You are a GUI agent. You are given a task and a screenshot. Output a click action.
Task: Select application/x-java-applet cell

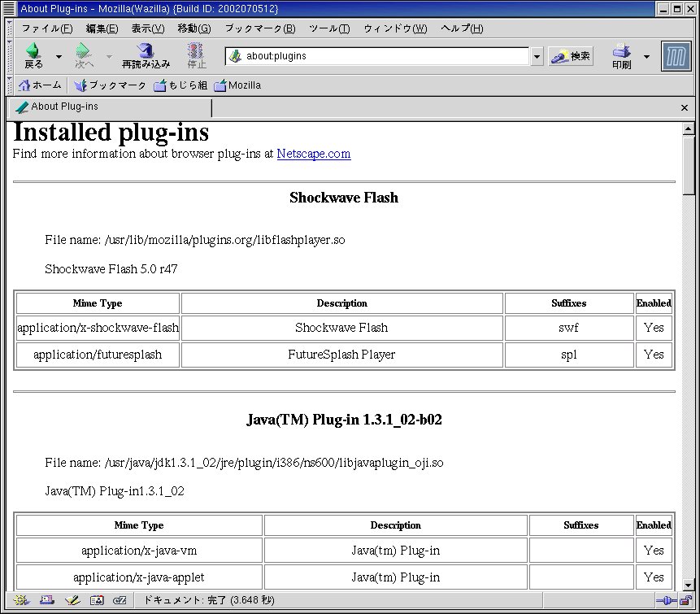click(x=139, y=577)
